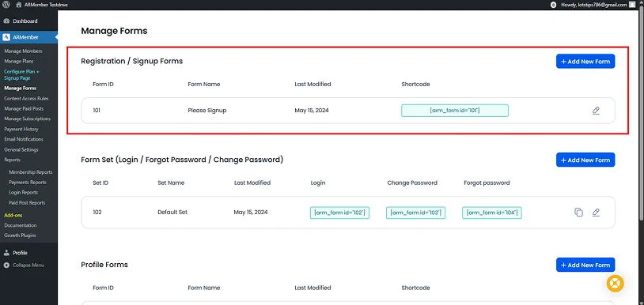Image resolution: width=644 pixels, height=305 pixels.
Task: Open Configure Plan + Signup Page
Action: (21, 74)
